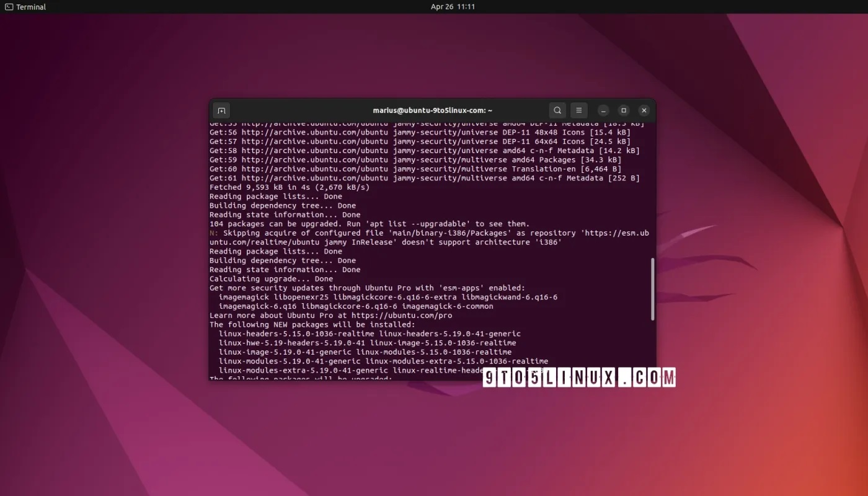The width and height of the screenshot is (868, 496).
Task: Click the 'linux-hwe-5.19-headers-5.19.0-41' package line
Action: [367, 343]
